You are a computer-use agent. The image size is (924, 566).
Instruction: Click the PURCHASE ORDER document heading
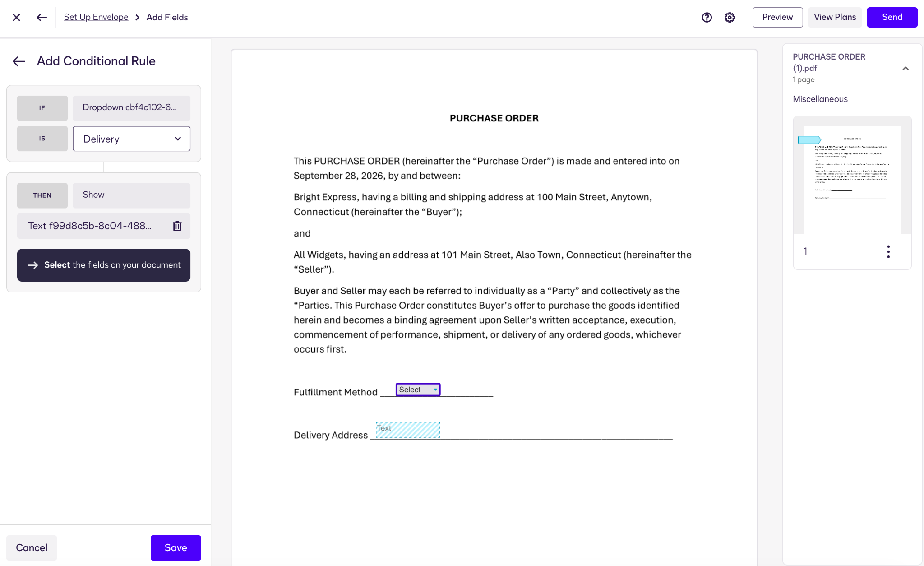(494, 118)
